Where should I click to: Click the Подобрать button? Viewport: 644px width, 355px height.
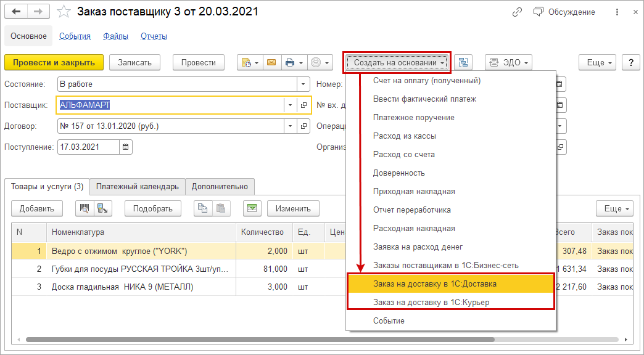click(152, 209)
